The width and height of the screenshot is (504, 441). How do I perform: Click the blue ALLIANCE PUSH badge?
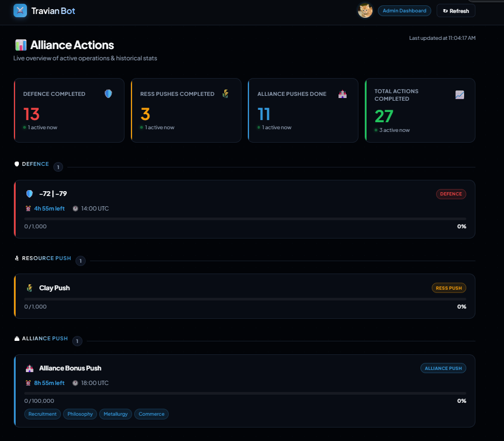443,368
